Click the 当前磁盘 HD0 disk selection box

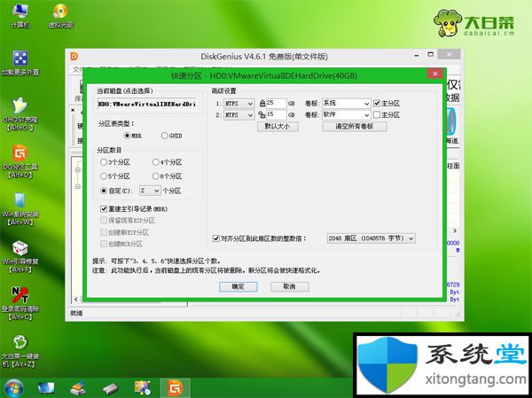[147, 105]
